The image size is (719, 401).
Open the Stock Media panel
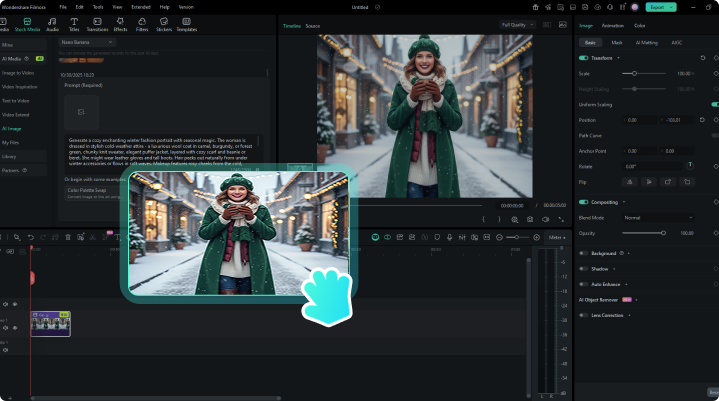coord(27,25)
